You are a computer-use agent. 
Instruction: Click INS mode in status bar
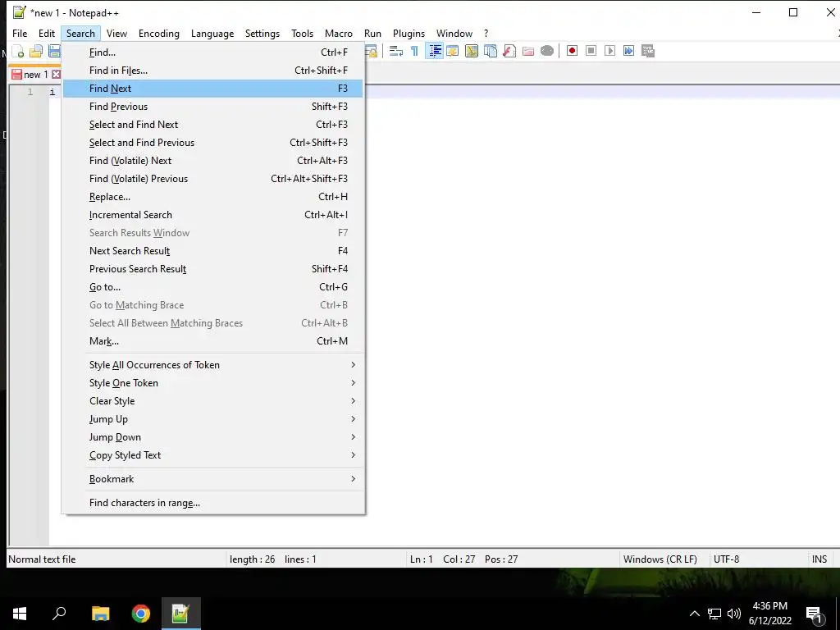click(819, 559)
